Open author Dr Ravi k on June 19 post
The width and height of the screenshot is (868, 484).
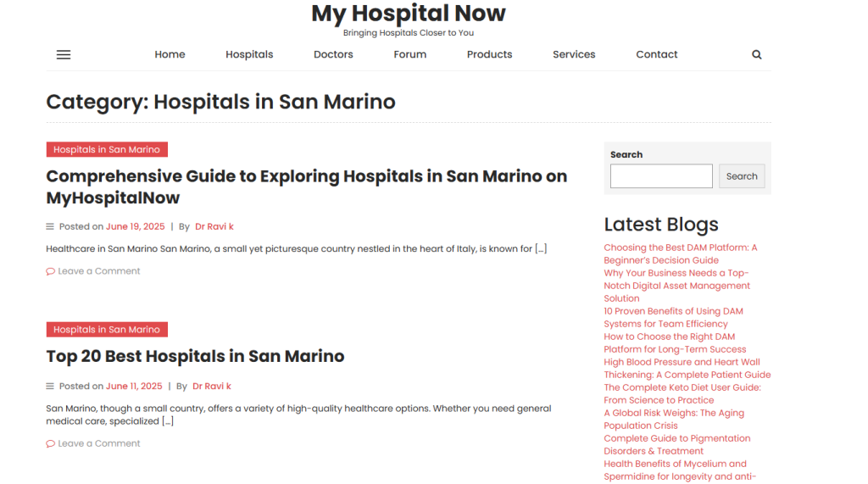click(214, 226)
